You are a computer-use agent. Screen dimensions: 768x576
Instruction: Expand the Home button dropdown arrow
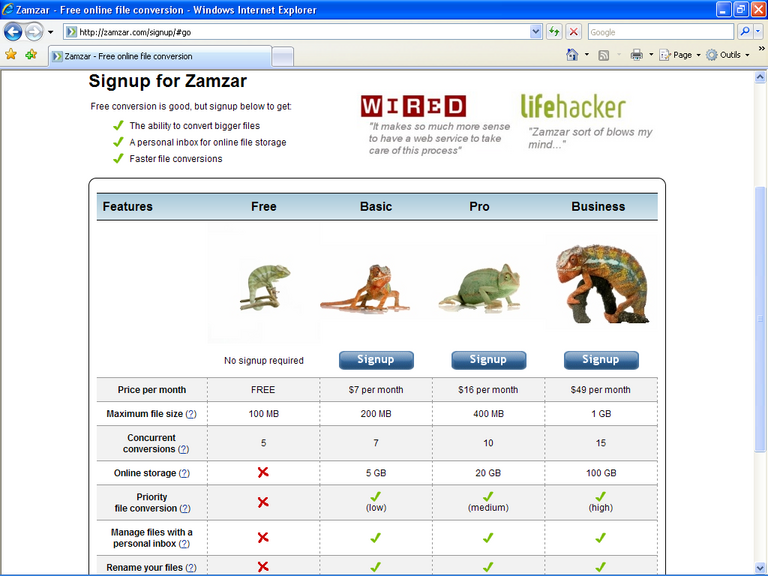coord(587,55)
